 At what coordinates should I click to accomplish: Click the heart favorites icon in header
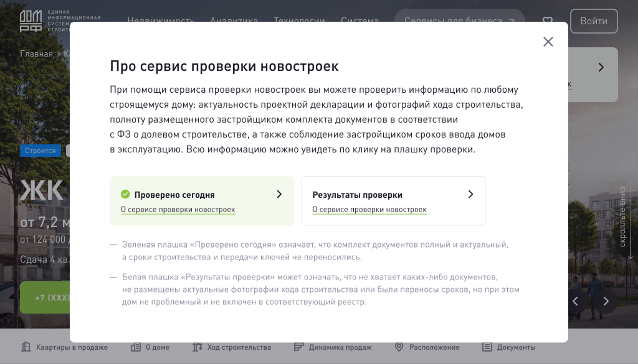(548, 21)
